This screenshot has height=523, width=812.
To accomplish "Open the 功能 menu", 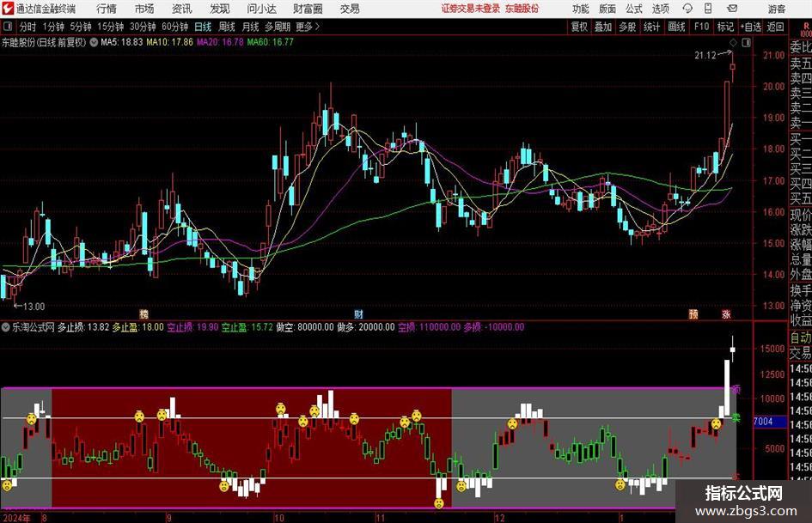I will click(581, 9).
